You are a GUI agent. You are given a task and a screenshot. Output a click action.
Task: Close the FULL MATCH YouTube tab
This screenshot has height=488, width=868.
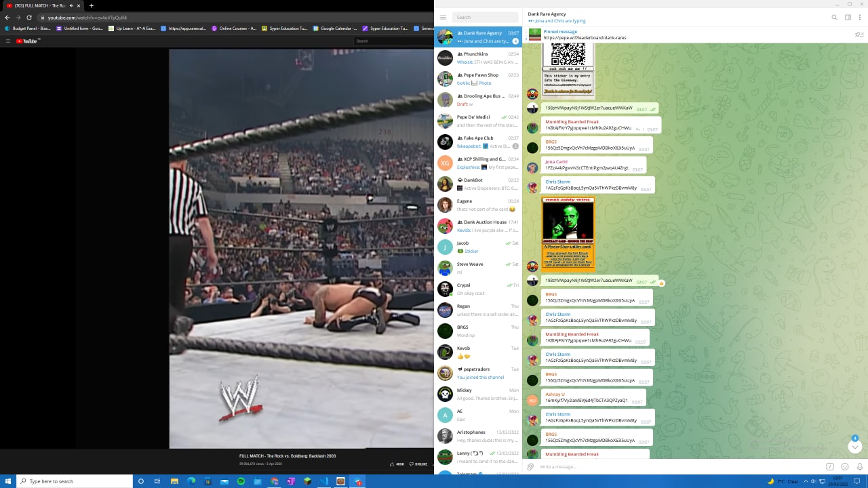pos(79,6)
